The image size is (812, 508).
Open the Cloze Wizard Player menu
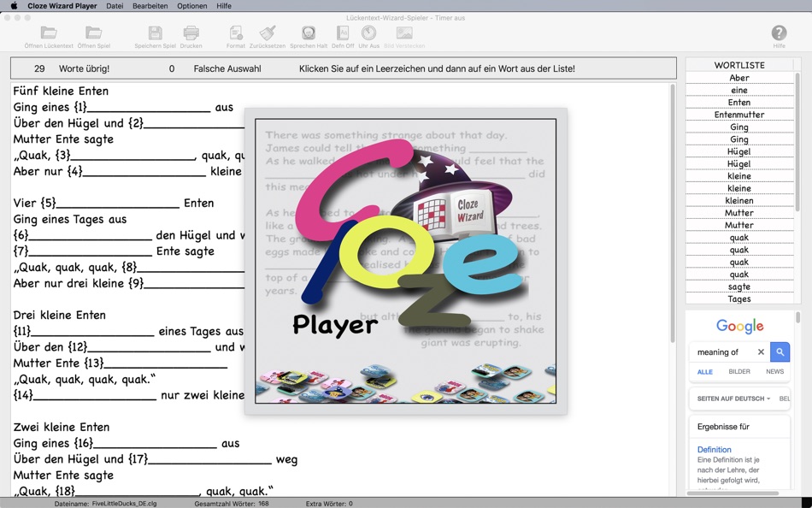pyautogui.click(x=62, y=6)
